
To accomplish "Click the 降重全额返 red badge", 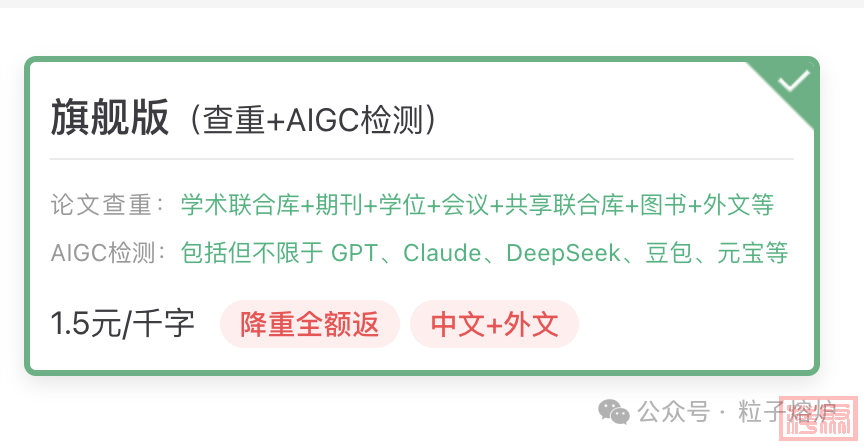I will 310,324.
